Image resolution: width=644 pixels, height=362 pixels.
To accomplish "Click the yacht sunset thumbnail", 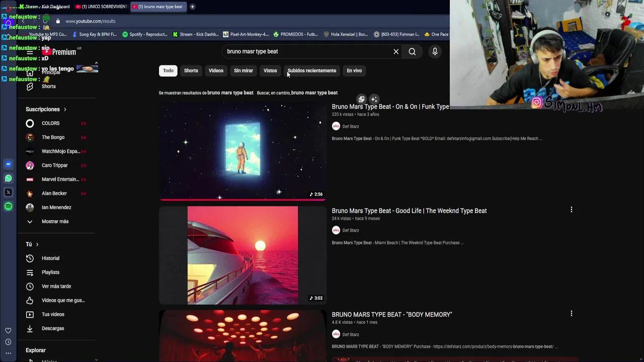I will (243, 255).
